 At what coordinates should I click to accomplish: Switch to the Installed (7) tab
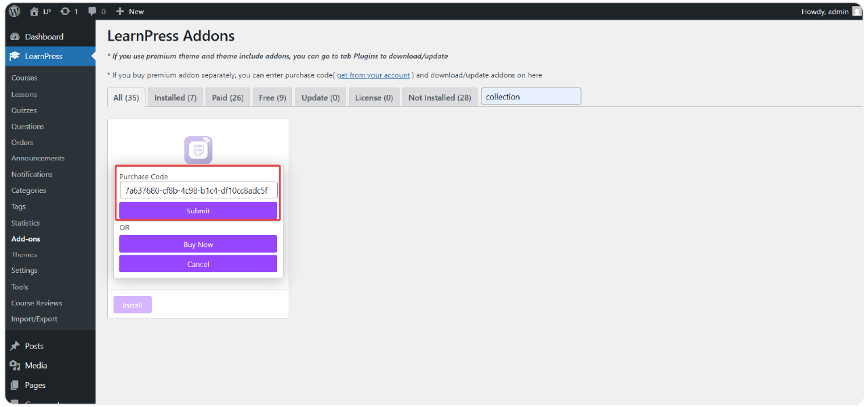tap(175, 98)
